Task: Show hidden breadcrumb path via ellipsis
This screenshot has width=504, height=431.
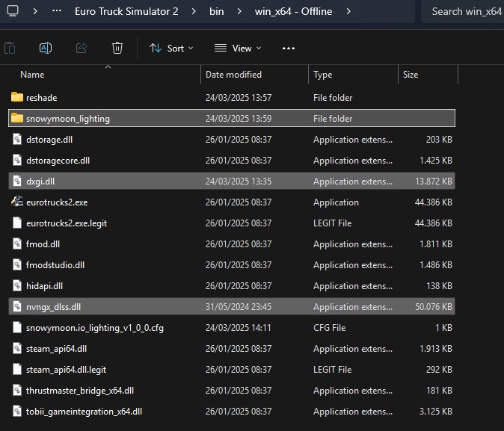Action: click(57, 10)
